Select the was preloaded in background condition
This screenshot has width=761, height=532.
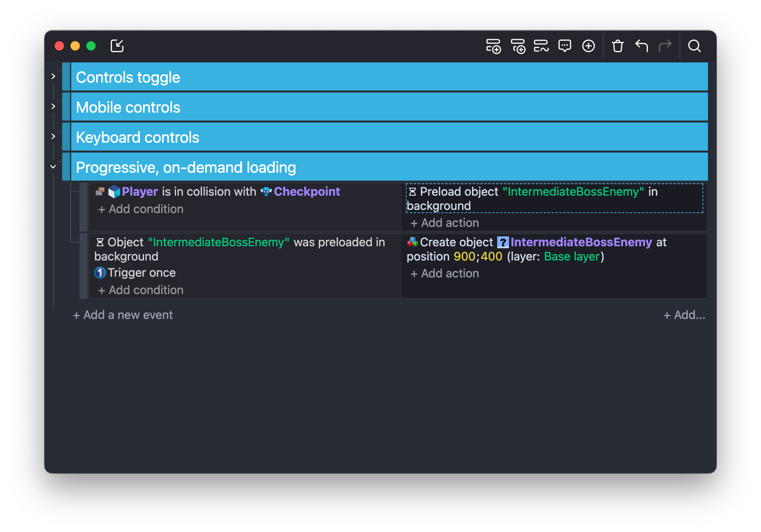[x=240, y=249]
